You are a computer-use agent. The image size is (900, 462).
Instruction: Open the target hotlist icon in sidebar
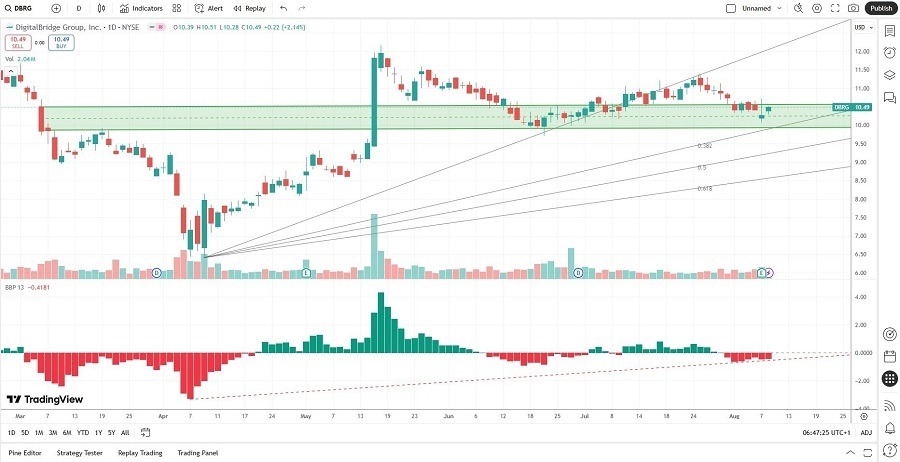click(x=890, y=333)
